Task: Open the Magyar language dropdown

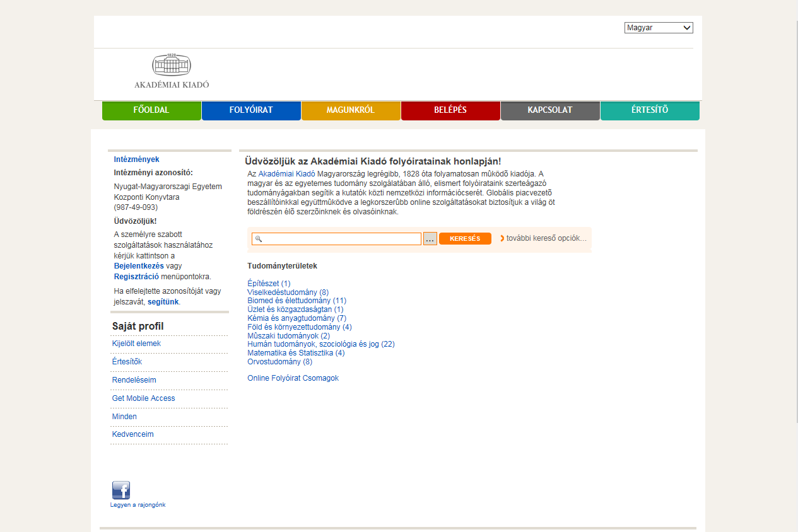Action: click(659, 28)
